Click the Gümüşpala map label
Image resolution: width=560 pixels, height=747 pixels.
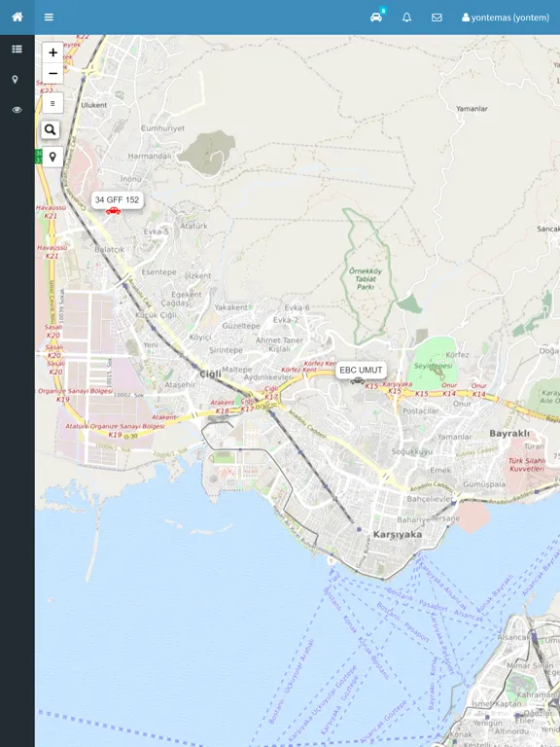pos(484,484)
